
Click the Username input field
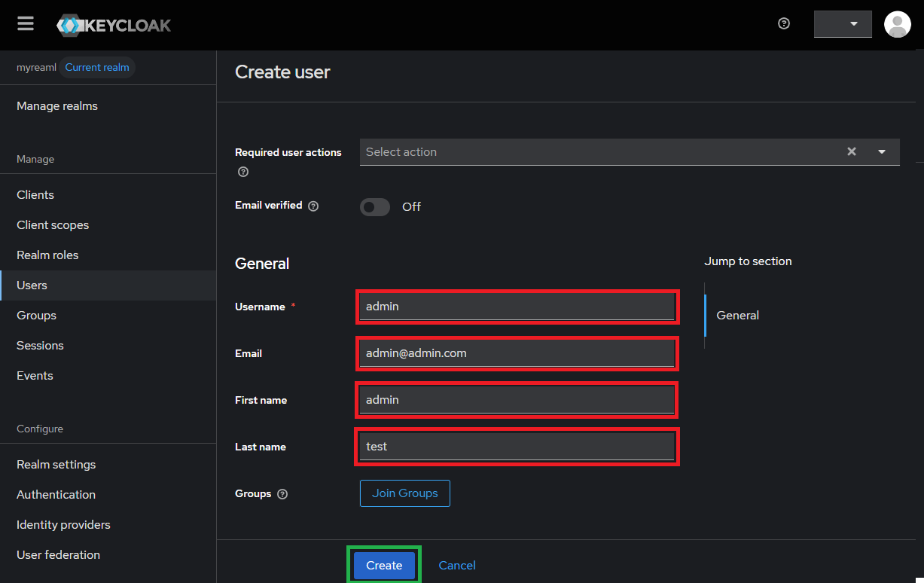517,307
